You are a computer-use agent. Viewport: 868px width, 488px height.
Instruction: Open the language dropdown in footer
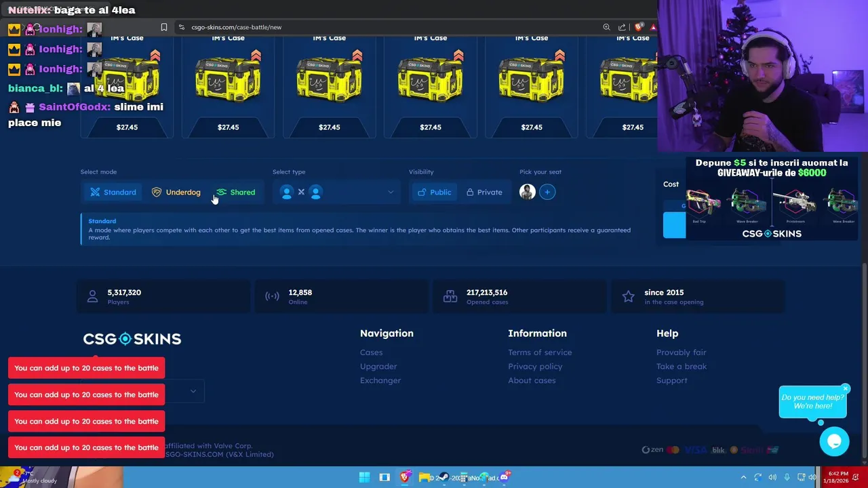click(184, 391)
